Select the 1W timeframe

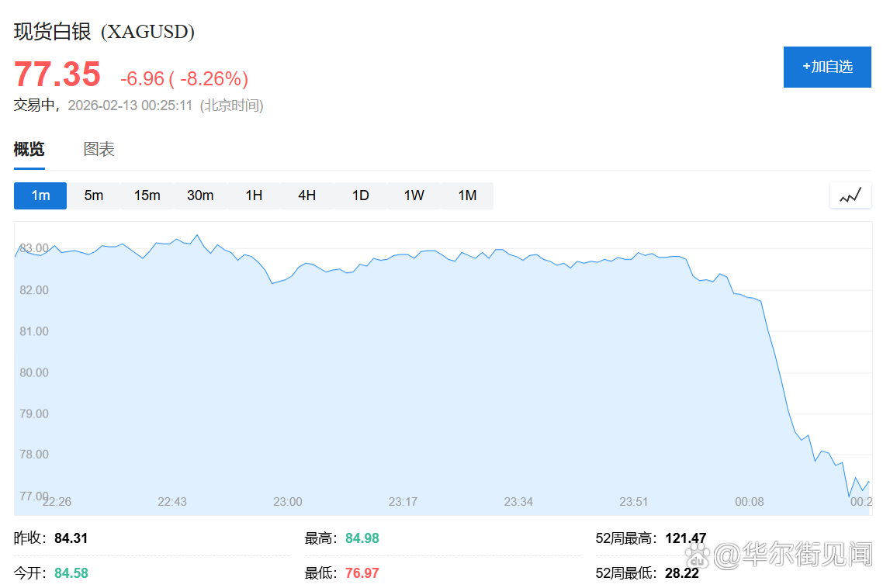[x=414, y=195]
